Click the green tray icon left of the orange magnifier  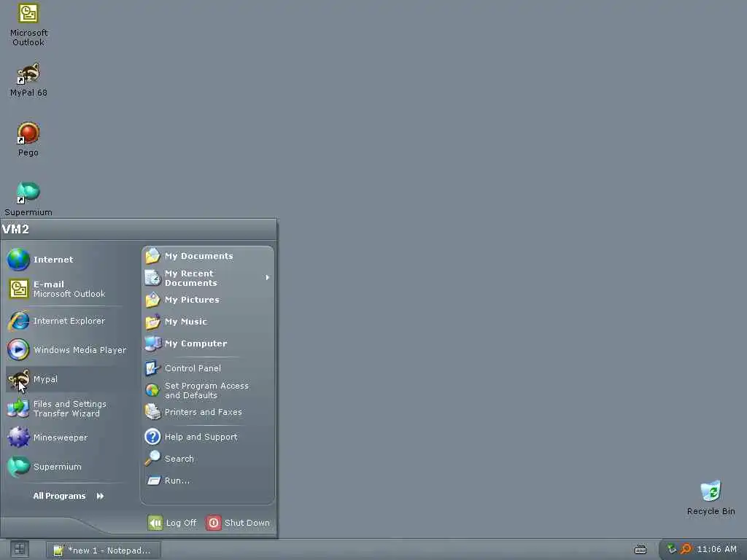tap(671, 549)
